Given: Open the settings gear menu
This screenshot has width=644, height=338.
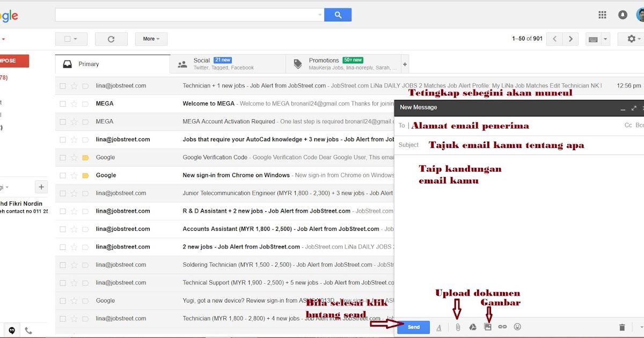Looking at the screenshot, I should (x=631, y=39).
